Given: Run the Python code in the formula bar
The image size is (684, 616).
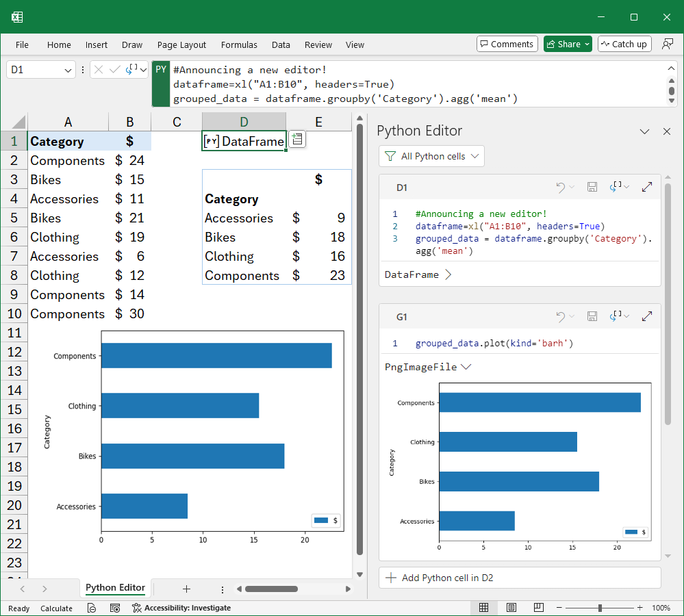Looking at the screenshot, I should (x=130, y=69).
